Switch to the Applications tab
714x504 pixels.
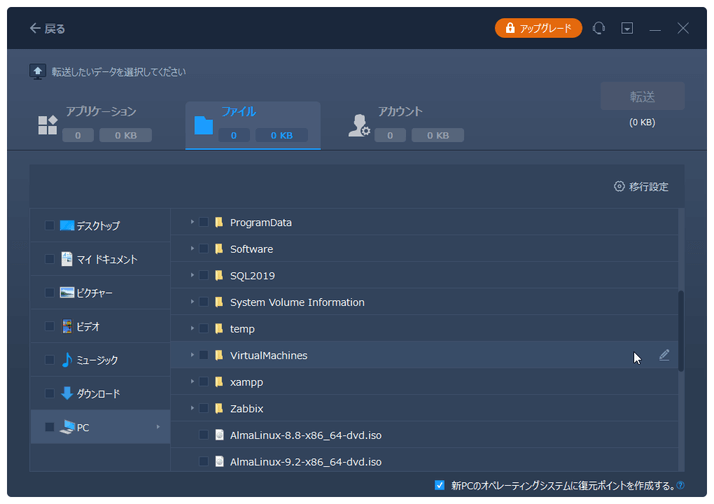(x=100, y=124)
